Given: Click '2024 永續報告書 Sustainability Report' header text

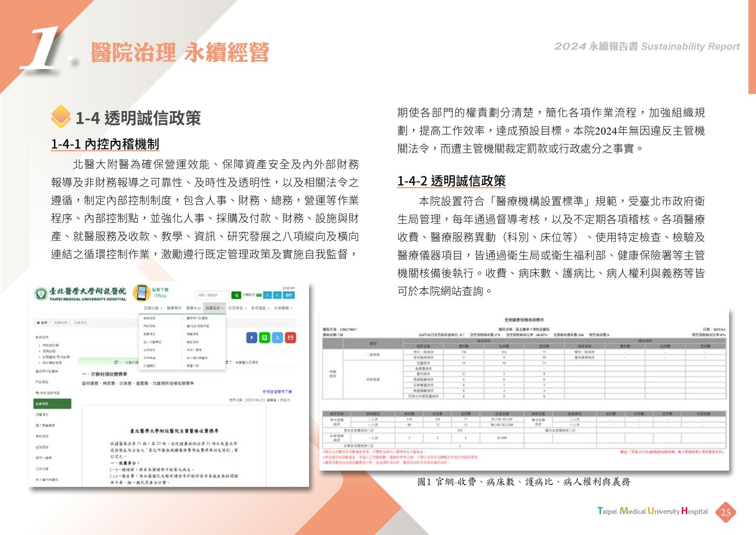Looking at the screenshot, I should [647, 46].
